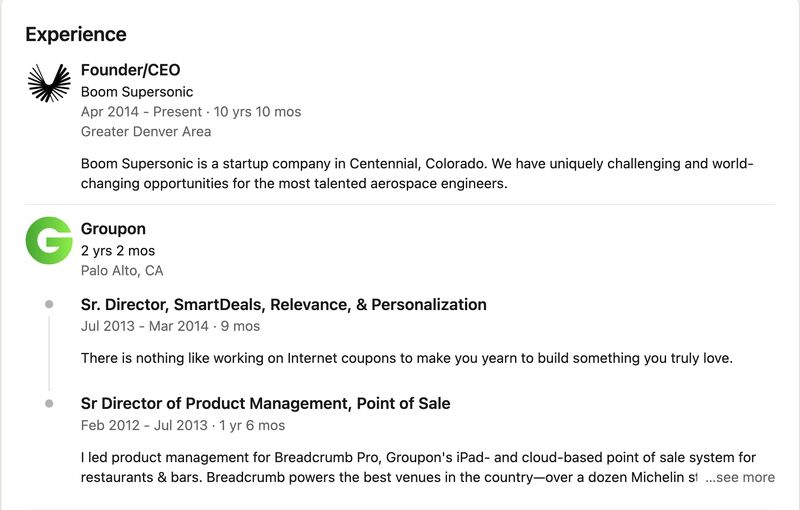Click timeline bullet beside Point of Sale role

49,403
